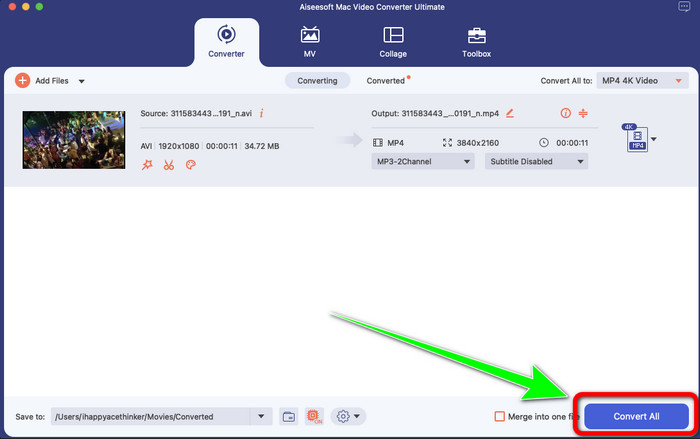Open output media info icon
700x439 pixels.
tap(565, 113)
